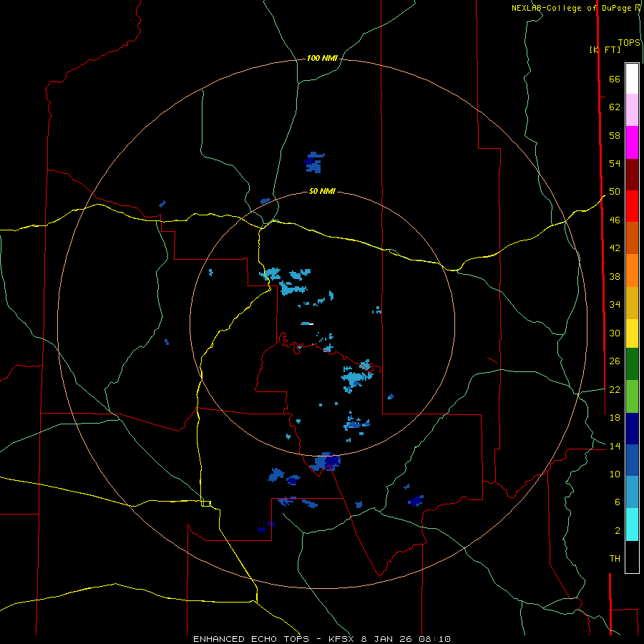Click the navy legend swatch near 18
The image size is (644, 644).
(632, 429)
